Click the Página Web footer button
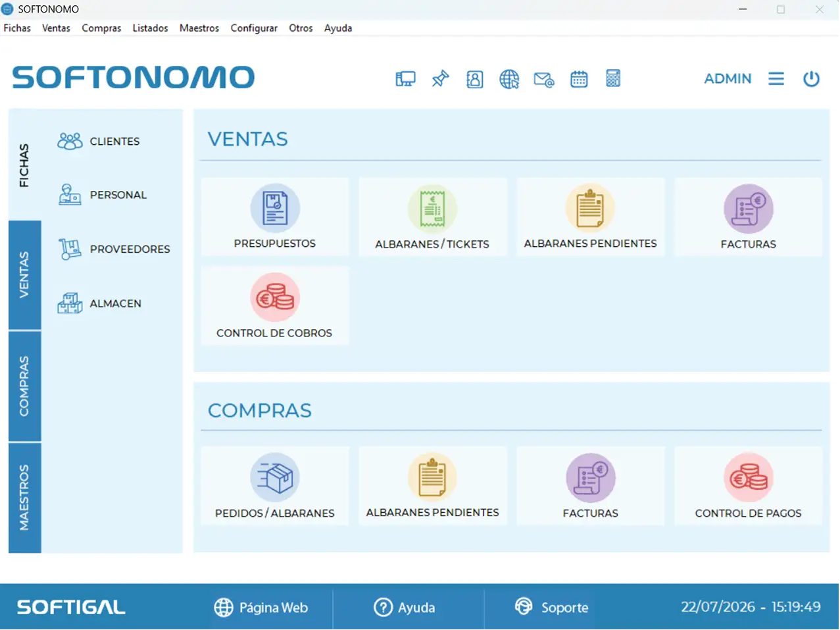The image size is (840, 630). (261, 608)
